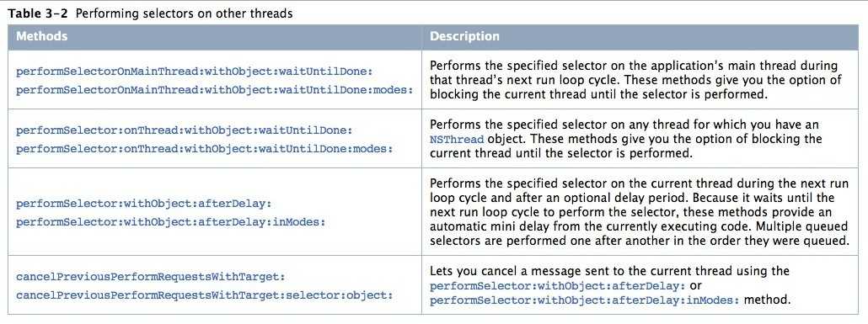Click description about optional delay period
Screen dimensions: 868x324
point(640,212)
